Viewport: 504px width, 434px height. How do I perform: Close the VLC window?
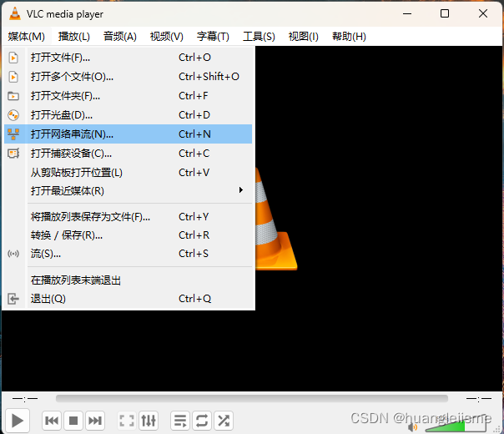[483, 13]
